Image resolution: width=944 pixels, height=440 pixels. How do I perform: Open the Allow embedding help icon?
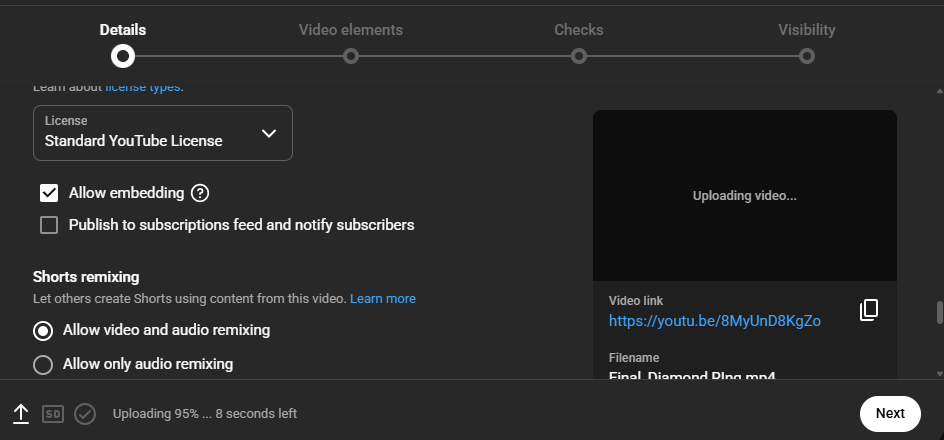pos(200,193)
